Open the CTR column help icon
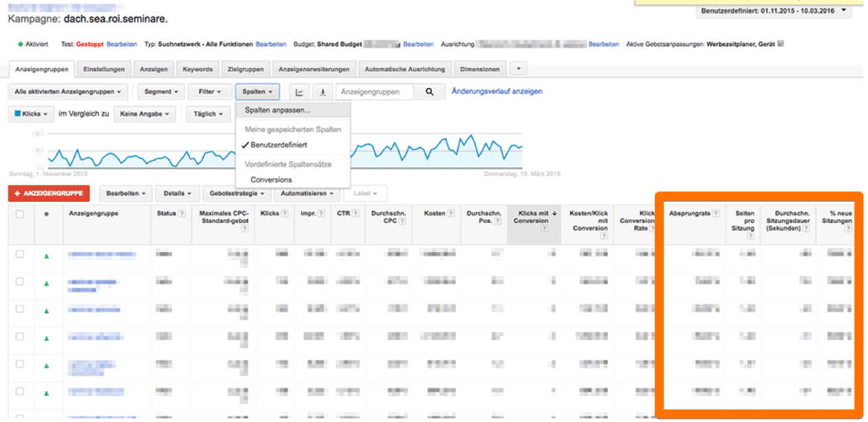The image size is (868, 422). [x=355, y=213]
